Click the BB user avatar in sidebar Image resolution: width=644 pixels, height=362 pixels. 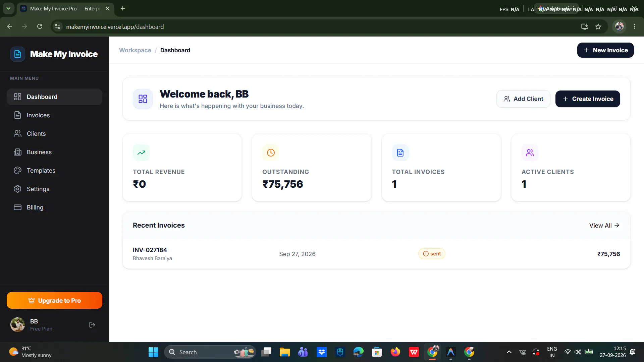(x=17, y=324)
